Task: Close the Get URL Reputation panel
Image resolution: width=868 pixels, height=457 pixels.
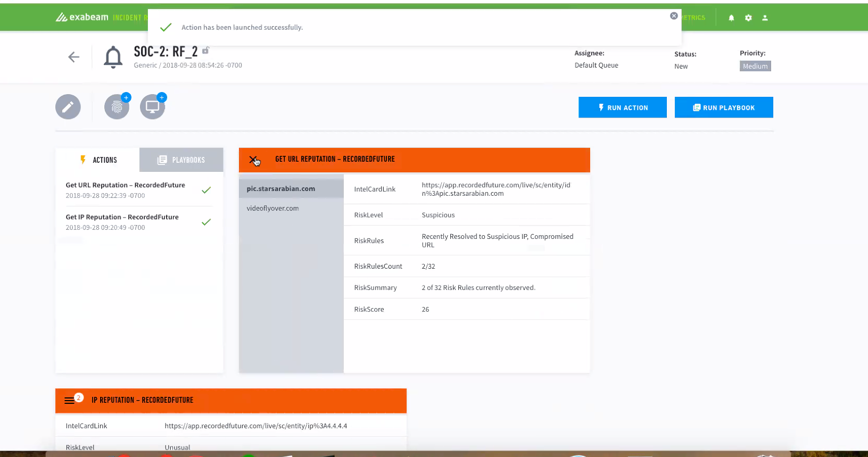Action: [x=253, y=160]
